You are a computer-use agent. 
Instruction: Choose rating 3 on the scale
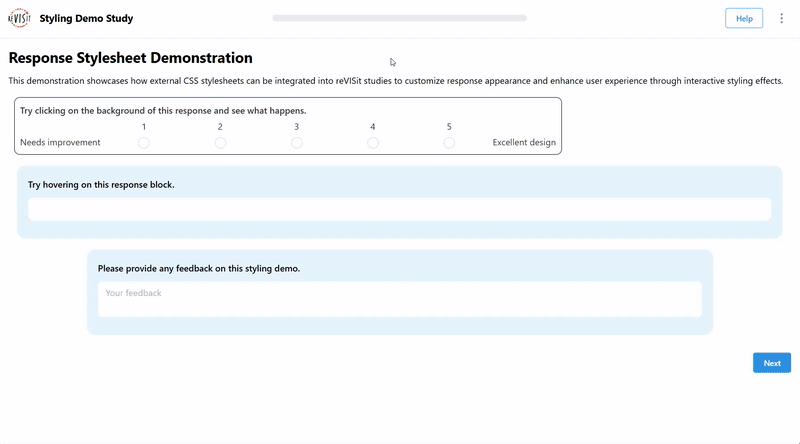click(x=297, y=143)
